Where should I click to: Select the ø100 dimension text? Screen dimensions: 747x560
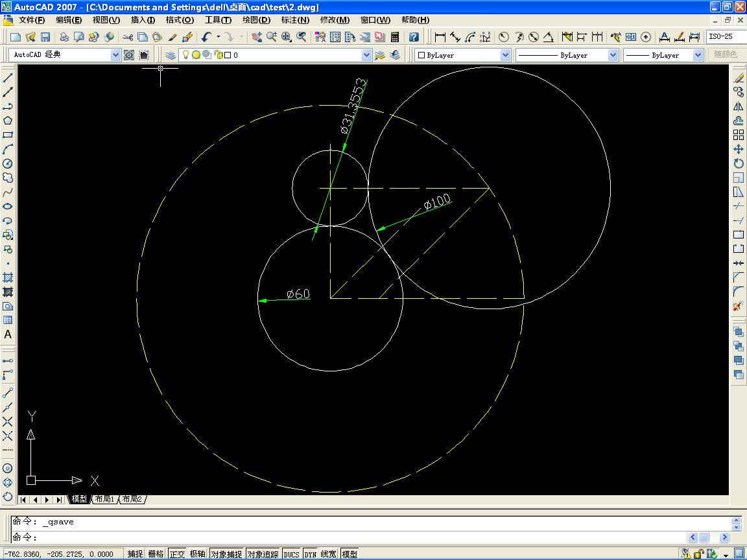437,202
